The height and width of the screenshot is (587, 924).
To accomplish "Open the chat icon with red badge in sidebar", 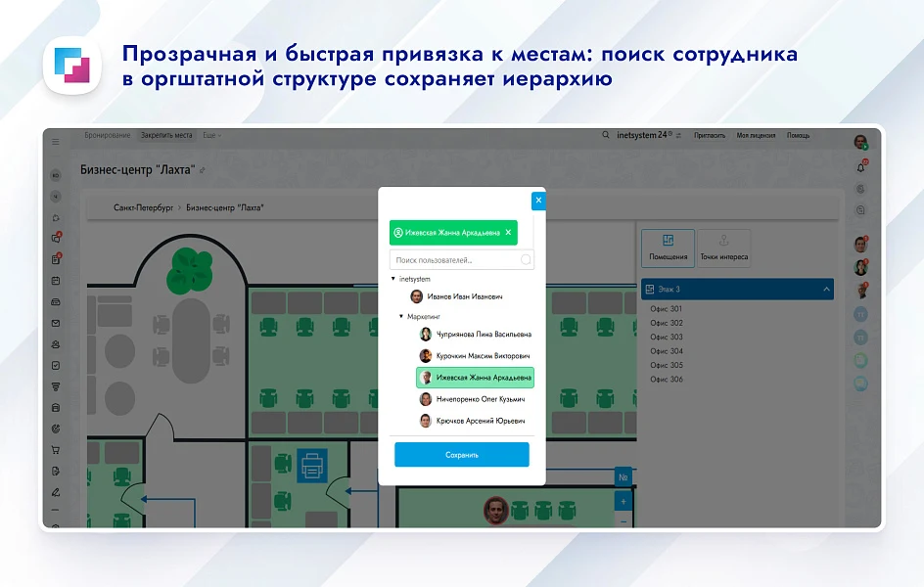I will [56, 238].
